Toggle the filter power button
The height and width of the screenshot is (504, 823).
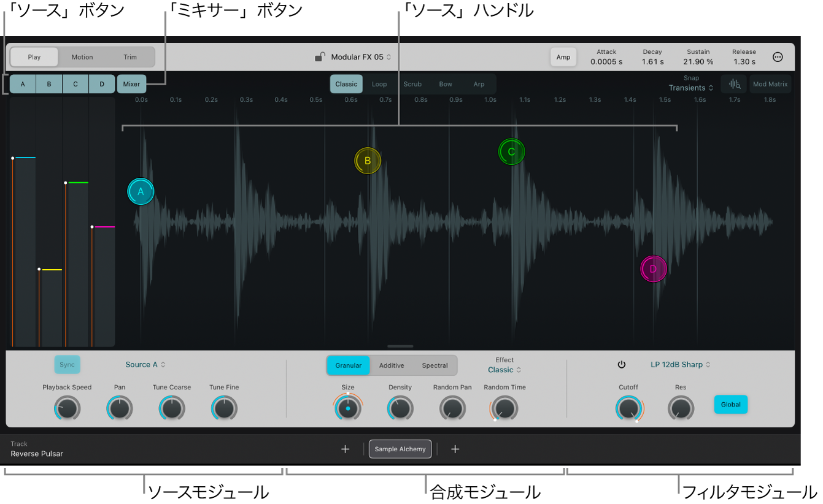(622, 365)
